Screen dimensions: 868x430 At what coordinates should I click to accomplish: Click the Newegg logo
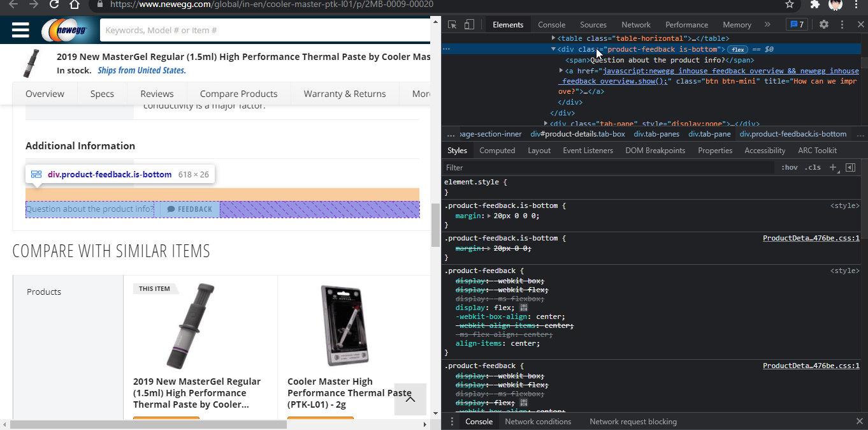click(68, 30)
